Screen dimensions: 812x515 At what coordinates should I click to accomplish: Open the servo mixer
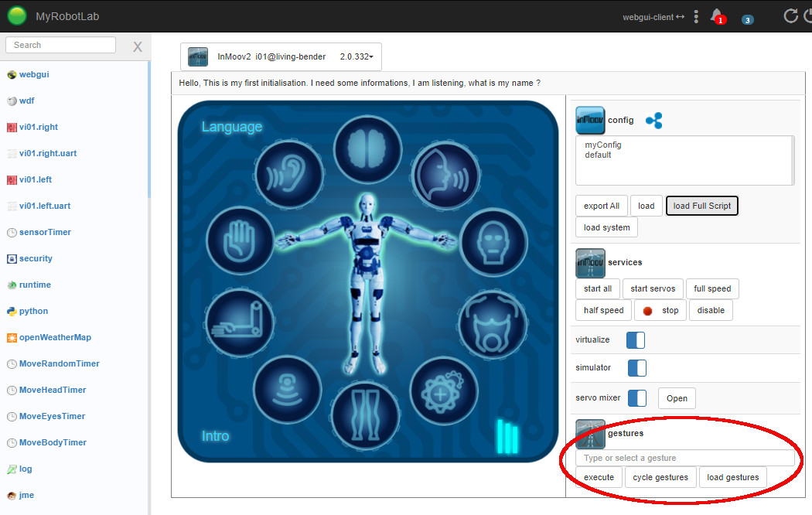[x=677, y=398]
